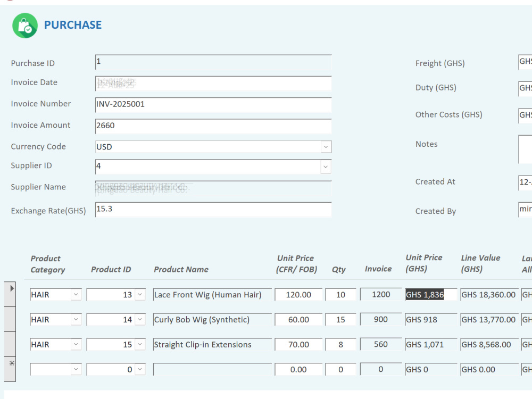Click the Supplier Name field
This screenshot has width=532, height=399.
tap(213, 188)
